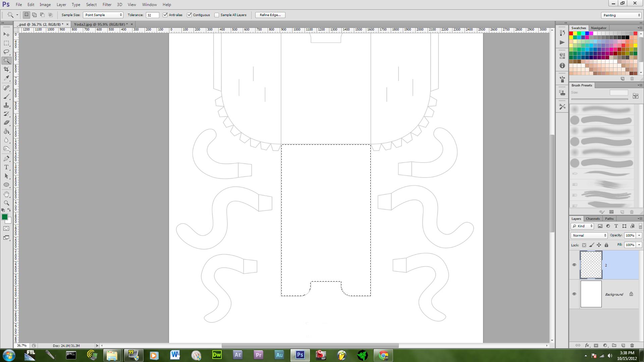
Task: Toggle lock position
Action: [x=599, y=245]
